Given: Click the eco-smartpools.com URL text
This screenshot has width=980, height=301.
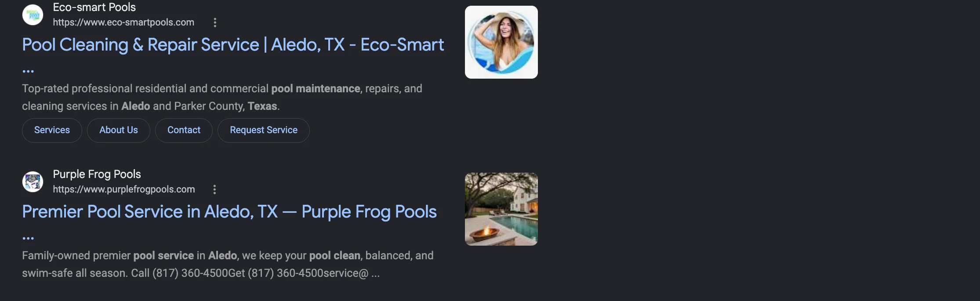Looking at the screenshot, I should tap(123, 22).
